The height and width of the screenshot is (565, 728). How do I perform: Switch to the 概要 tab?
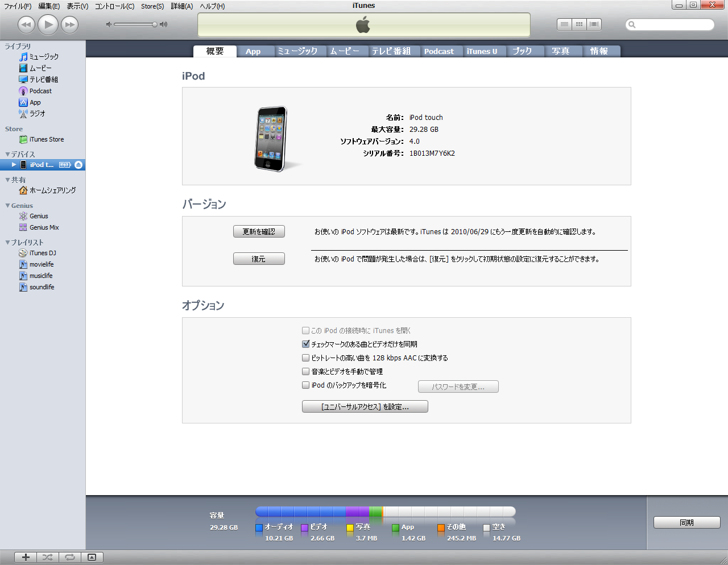point(215,51)
